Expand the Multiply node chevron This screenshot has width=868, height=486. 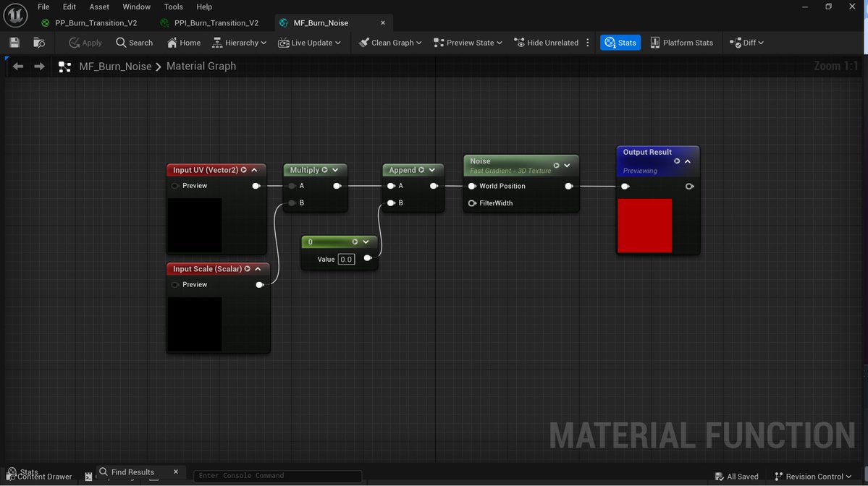pyautogui.click(x=335, y=170)
